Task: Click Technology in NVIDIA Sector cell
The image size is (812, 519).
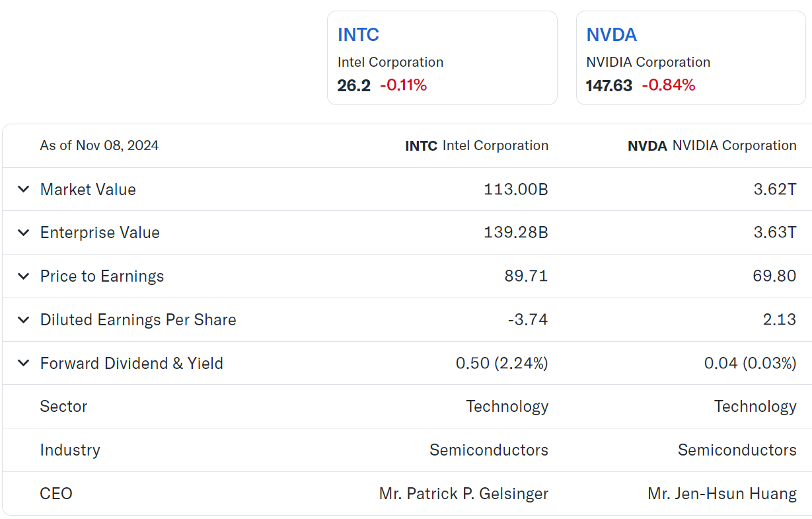Action: coord(755,407)
